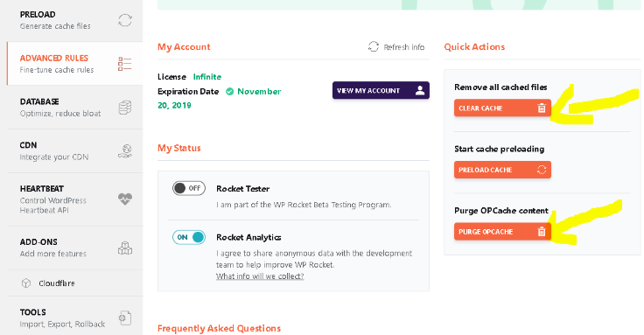Click the Add-ons boxes icon
644x335 pixels.
pos(125,248)
